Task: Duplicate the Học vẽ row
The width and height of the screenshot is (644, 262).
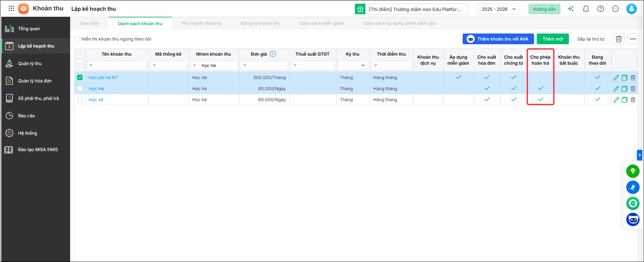Action: [x=625, y=100]
